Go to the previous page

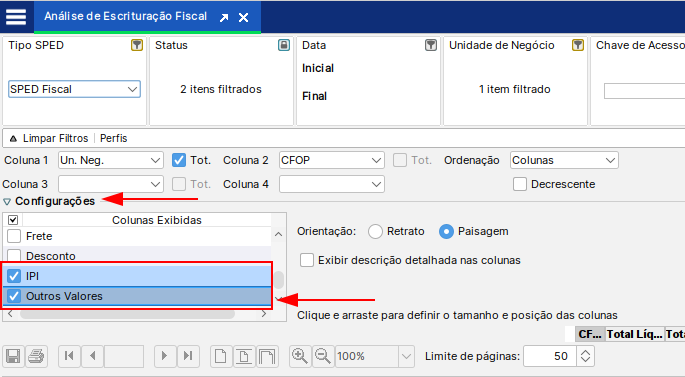92,356
